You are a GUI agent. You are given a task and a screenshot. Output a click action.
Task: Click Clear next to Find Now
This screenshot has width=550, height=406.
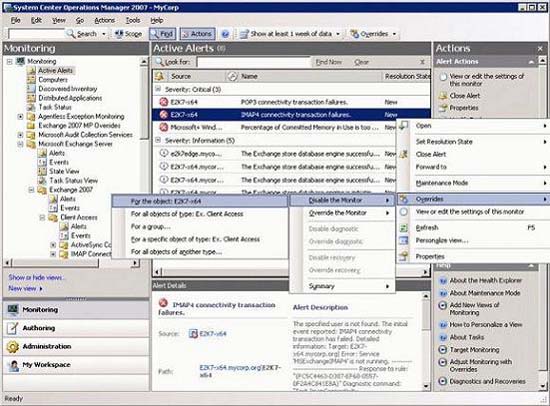pyautogui.click(x=361, y=62)
